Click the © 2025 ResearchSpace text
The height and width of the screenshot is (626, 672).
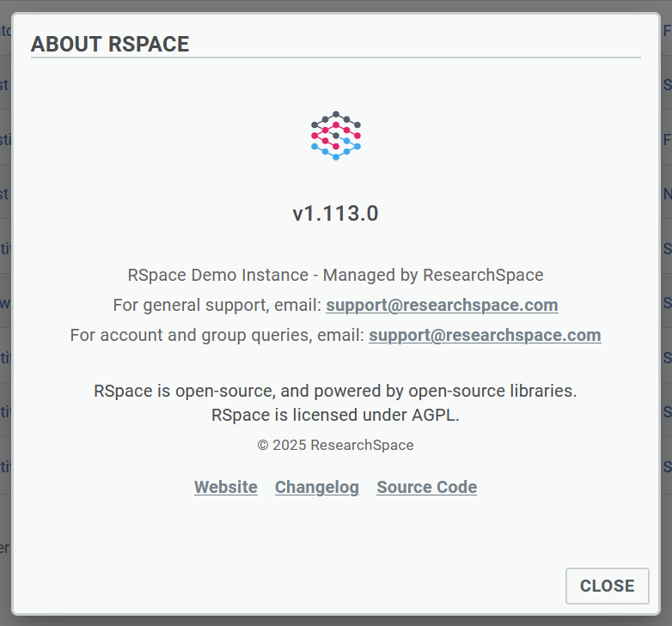(x=336, y=446)
